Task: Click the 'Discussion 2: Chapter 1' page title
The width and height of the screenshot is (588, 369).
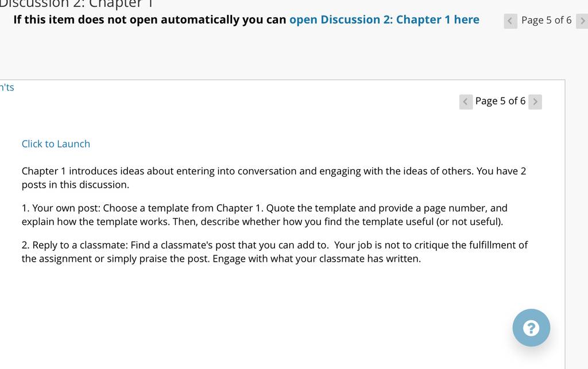Action: coord(77,4)
